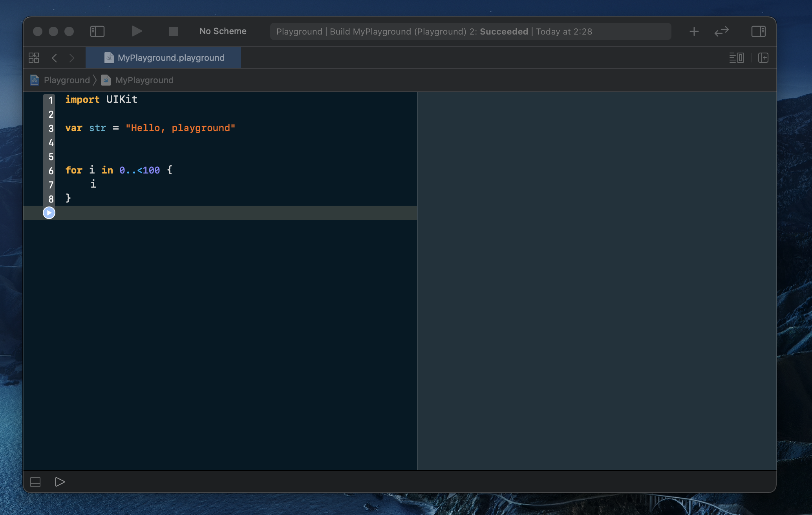Click the Execute Playground button in the bottom bar

point(60,482)
